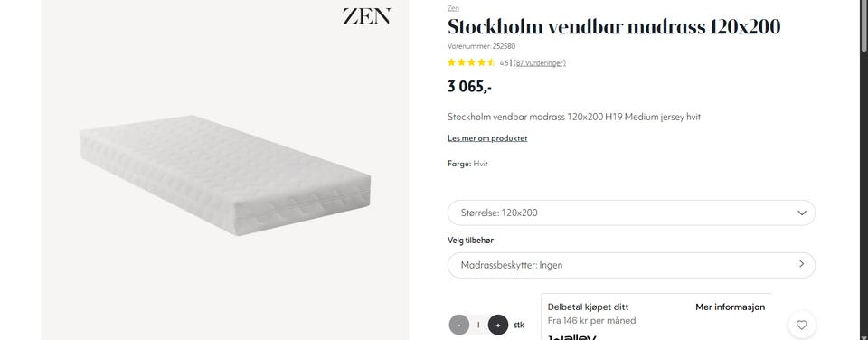This screenshot has height=340, width=868.
Task: Click the Farge: Hvit color label
Action: (x=467, y=164)
